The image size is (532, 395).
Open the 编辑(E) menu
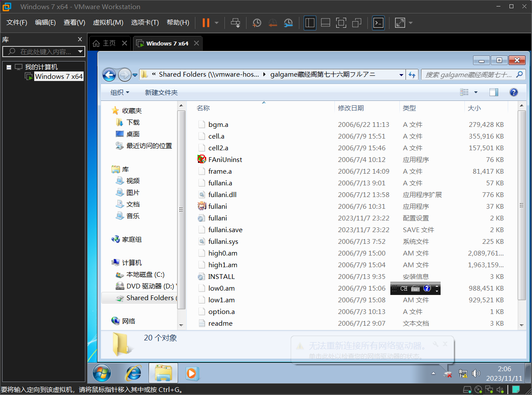tap(45, 23)
